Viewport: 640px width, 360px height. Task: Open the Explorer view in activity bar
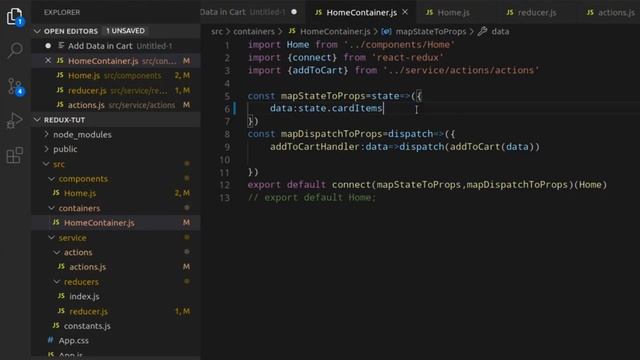pyautogui.click(x=15, y=16)
